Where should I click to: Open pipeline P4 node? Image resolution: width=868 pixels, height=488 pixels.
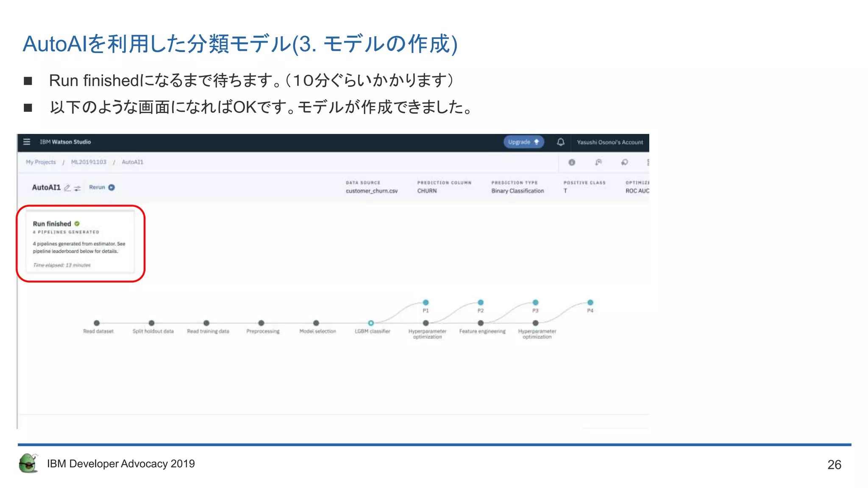pos(590,302)
